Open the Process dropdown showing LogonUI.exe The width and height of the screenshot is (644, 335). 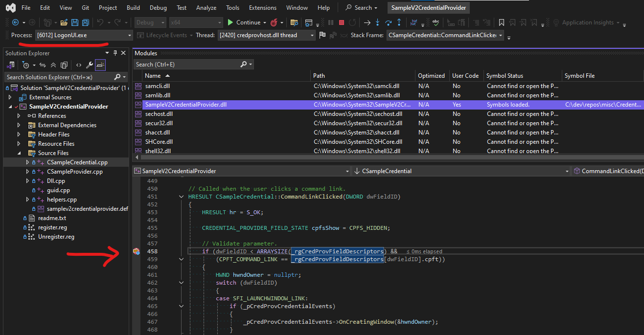84,35
